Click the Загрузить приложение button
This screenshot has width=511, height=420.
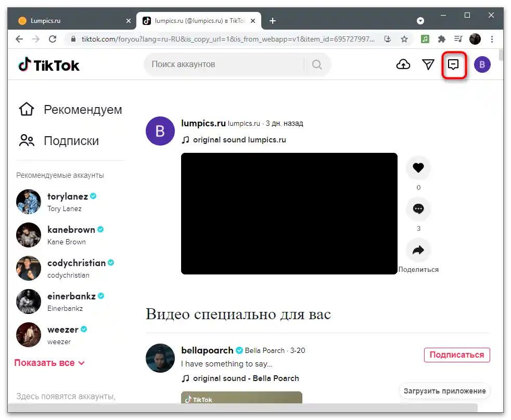444,391
